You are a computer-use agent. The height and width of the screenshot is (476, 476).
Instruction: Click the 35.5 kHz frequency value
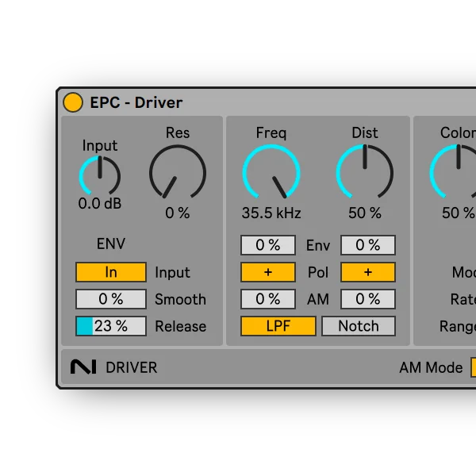click(271, 213)
